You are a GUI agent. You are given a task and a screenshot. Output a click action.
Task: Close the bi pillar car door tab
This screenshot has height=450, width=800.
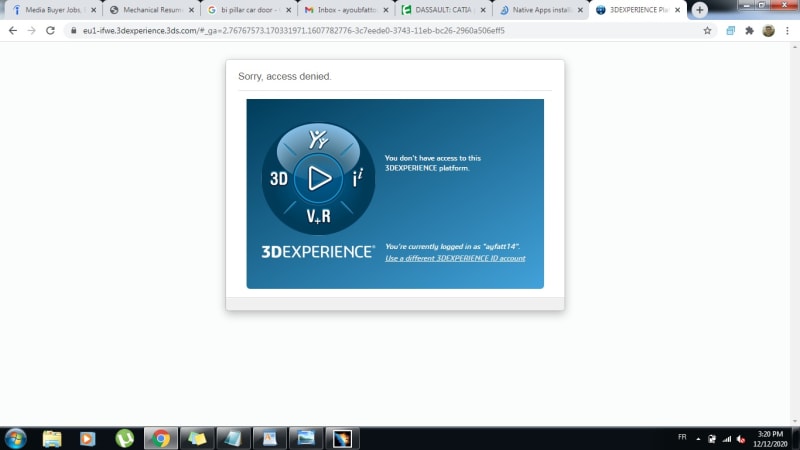(x=288, y=10)
